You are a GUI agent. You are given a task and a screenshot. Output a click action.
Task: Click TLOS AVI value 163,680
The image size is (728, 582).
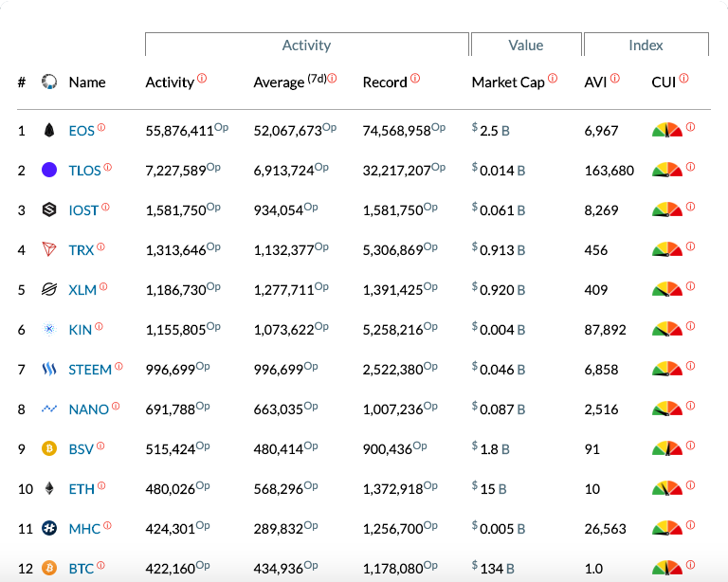[x=610, y=171]
